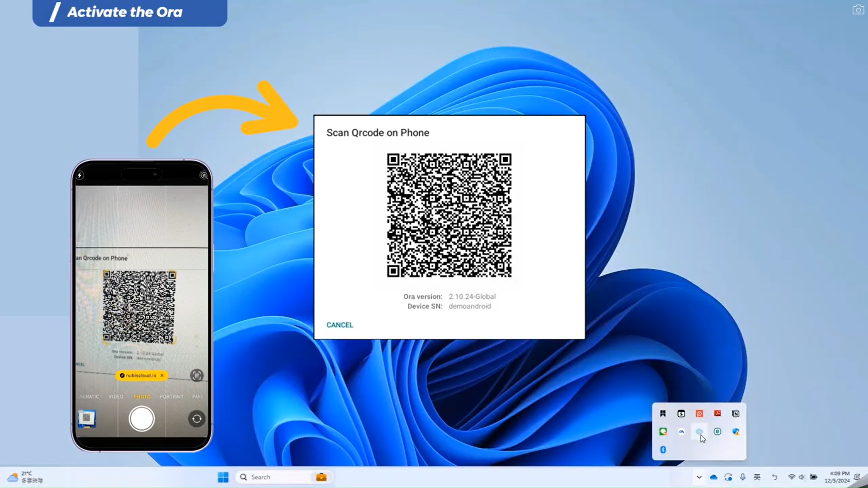Open the weather widget on taskbar
The height and width of the screenshot is (488, 868).
25,477
